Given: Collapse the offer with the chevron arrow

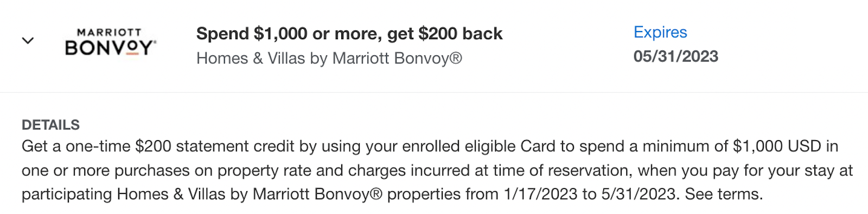Looking at the screenshot, I should tap(28, 41).
